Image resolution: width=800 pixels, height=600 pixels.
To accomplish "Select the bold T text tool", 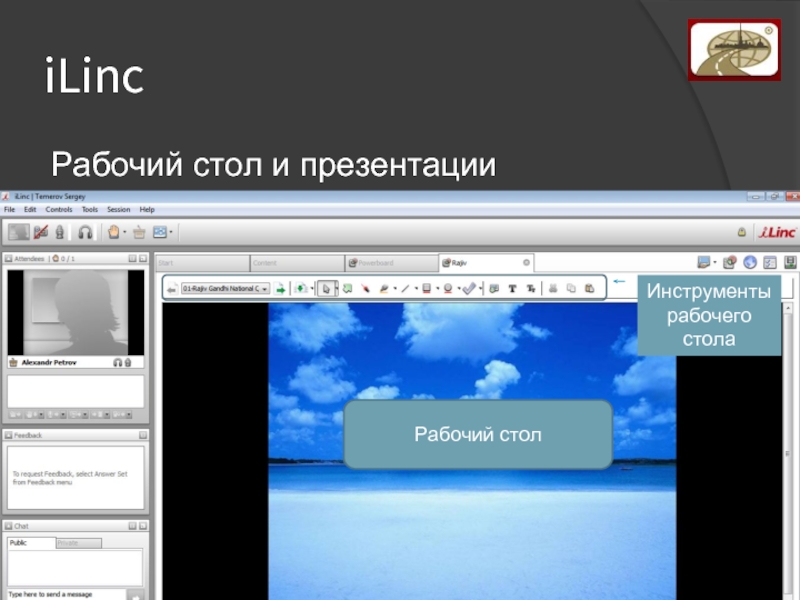I will 512,289.
